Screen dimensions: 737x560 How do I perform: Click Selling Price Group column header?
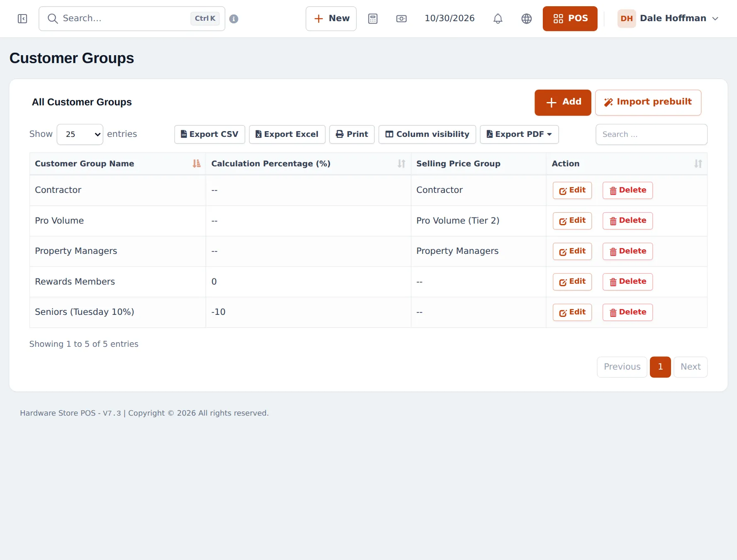pos(478,164)
